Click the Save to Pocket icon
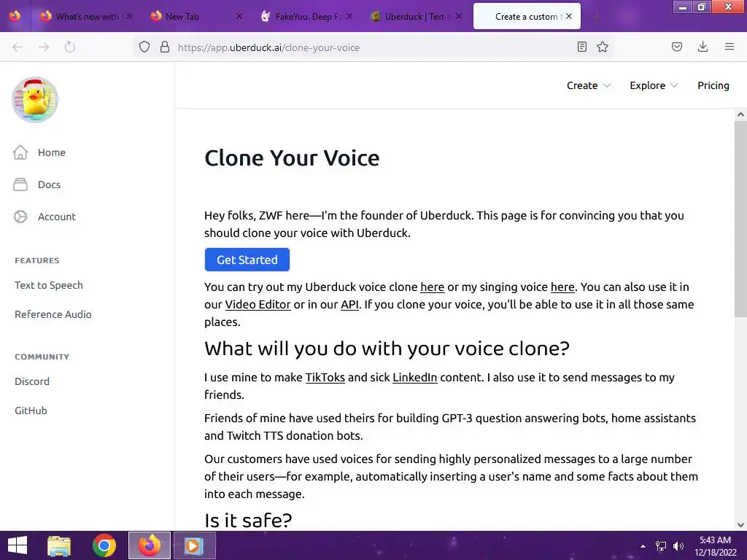This screenshot has height=560, width=747. pyautogui.click(x=677, y=47)
